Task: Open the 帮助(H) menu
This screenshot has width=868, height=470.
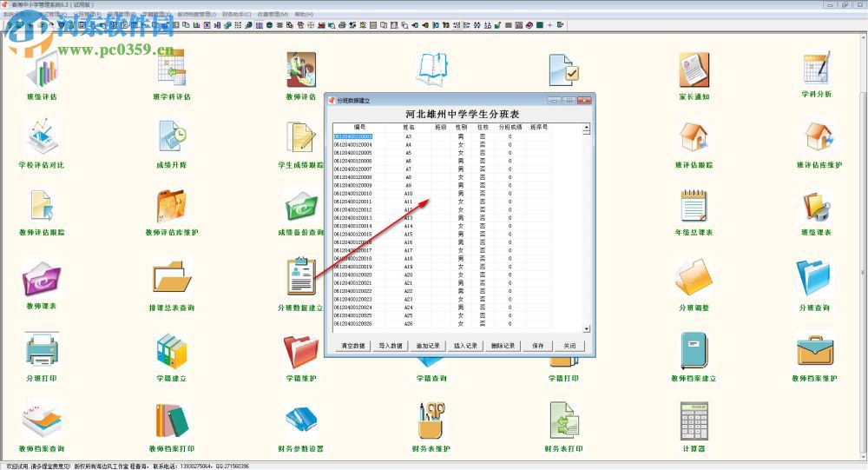Action: 304,15
